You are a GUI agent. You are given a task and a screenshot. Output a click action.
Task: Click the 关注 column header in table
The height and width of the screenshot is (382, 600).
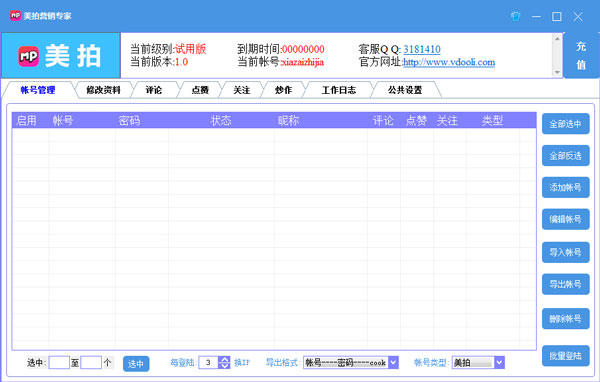447,121
